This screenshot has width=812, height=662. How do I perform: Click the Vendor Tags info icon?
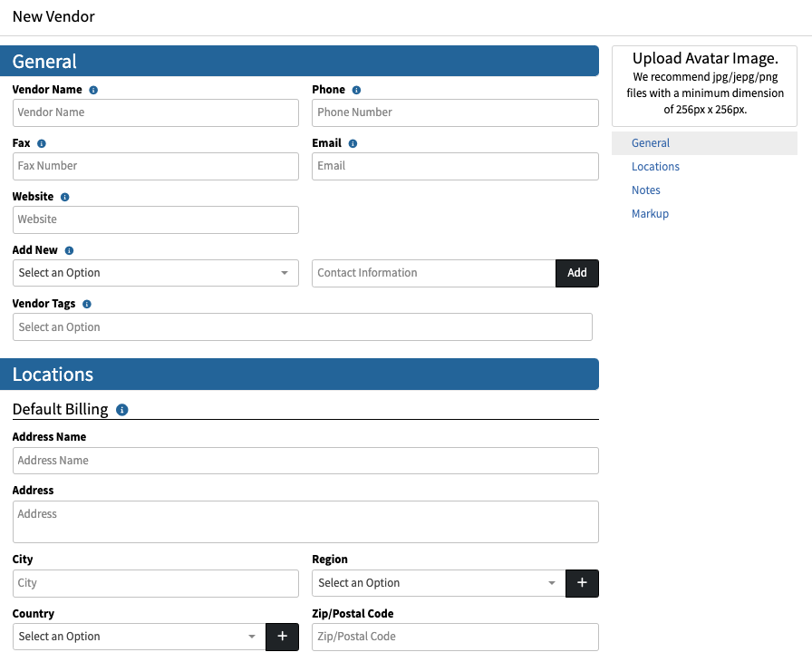[87, 304]
